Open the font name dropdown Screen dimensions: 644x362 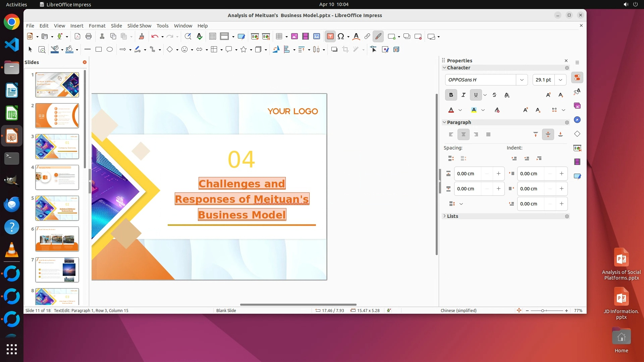(522, 80)
